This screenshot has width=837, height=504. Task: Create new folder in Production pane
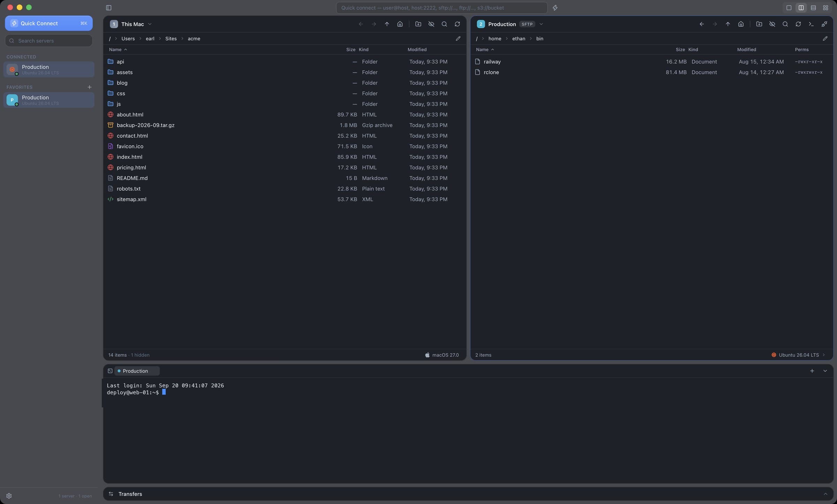(x=759, y=24)
